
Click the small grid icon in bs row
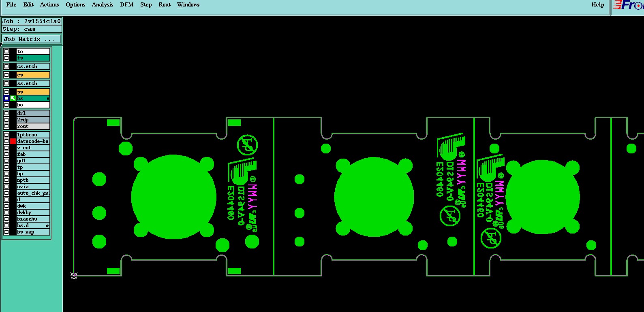[48, 98]
